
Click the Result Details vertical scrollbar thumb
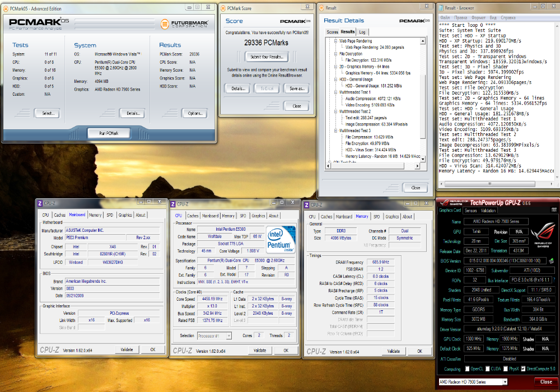pos(423,106)
